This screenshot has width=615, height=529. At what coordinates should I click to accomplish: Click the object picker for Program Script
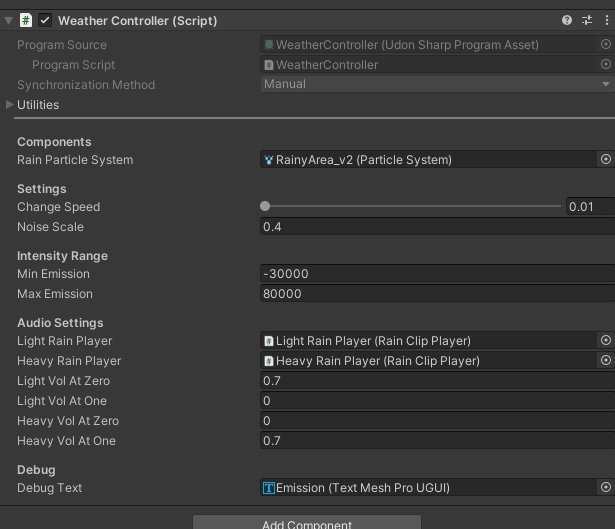point(606,64)
